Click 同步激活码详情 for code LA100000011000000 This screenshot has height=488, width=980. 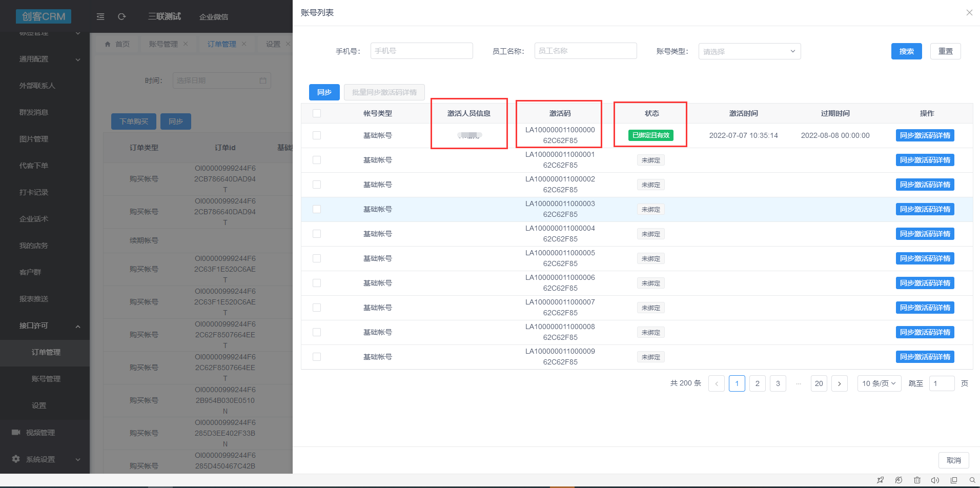(925, 135)
